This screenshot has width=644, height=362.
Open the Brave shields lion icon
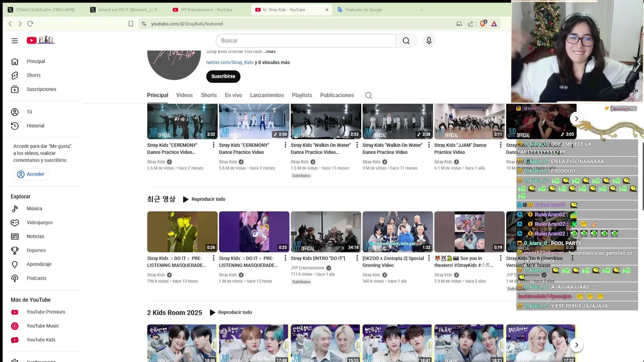(x=483, y=24)
